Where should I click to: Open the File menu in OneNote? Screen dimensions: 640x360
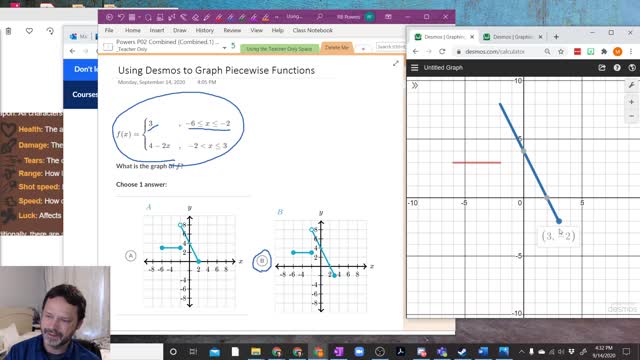109,30
